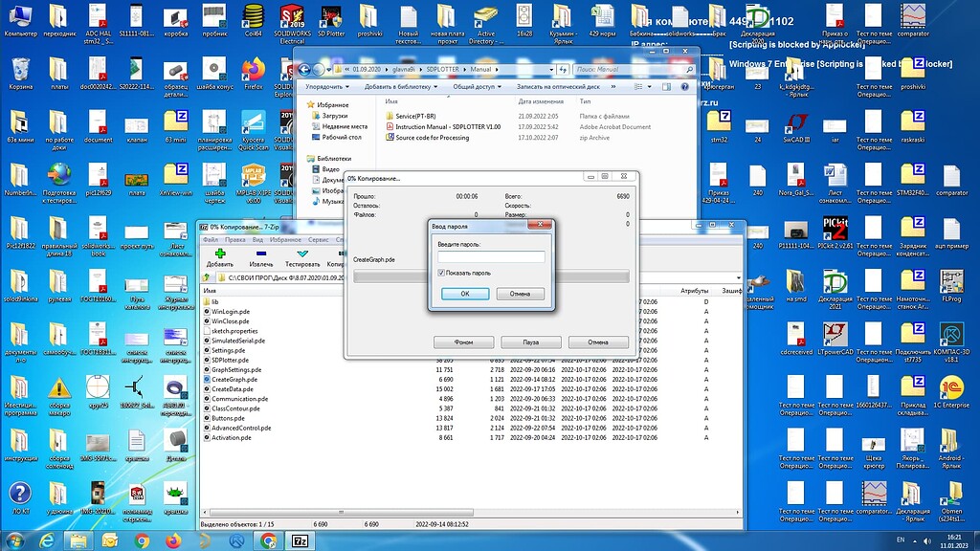Viewport: 980px width, 551px height.
Task: Select Загрузки in Explorer navigation pane
Action: pyautogui.click(x=335, y=116)
